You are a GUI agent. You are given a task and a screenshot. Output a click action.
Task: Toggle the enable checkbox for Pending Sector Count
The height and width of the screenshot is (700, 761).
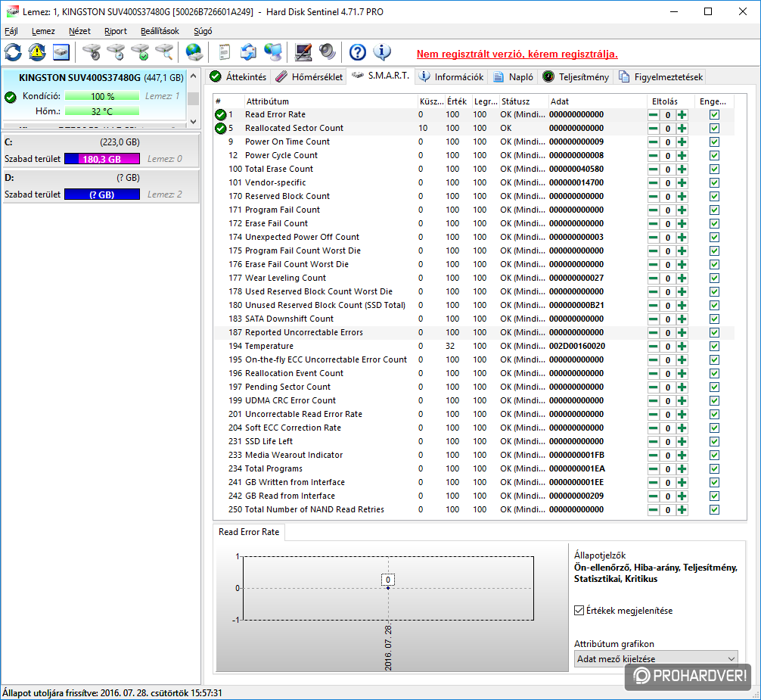714,387
